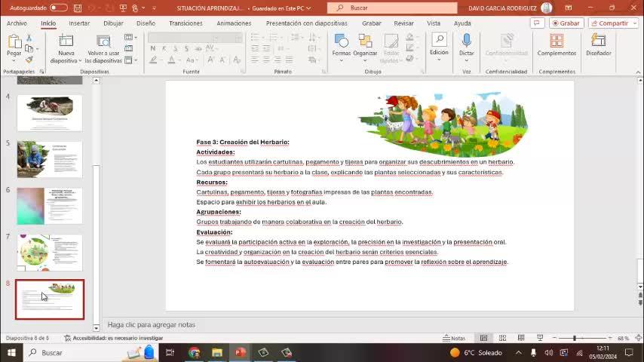
Task: Open the Edición menu
Action: coord(439,48)
